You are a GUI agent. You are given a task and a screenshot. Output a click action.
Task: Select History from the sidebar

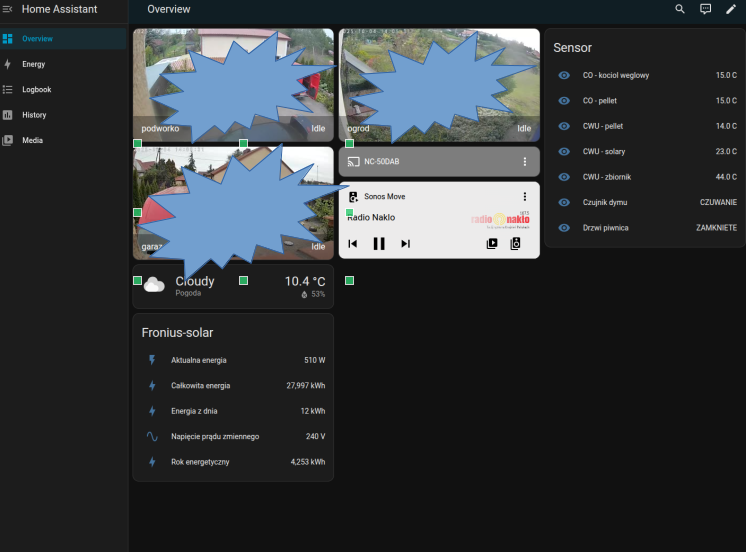pos(34,115)
